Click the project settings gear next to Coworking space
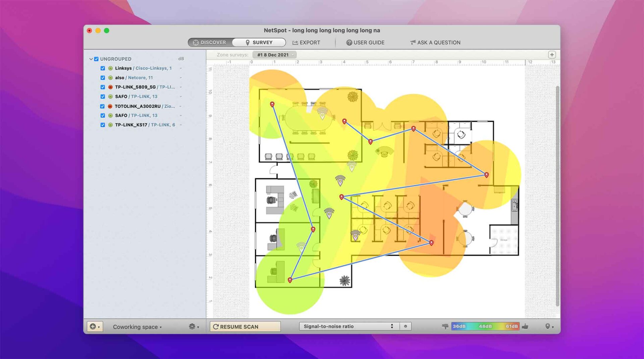644x359 pixels. 193,326
